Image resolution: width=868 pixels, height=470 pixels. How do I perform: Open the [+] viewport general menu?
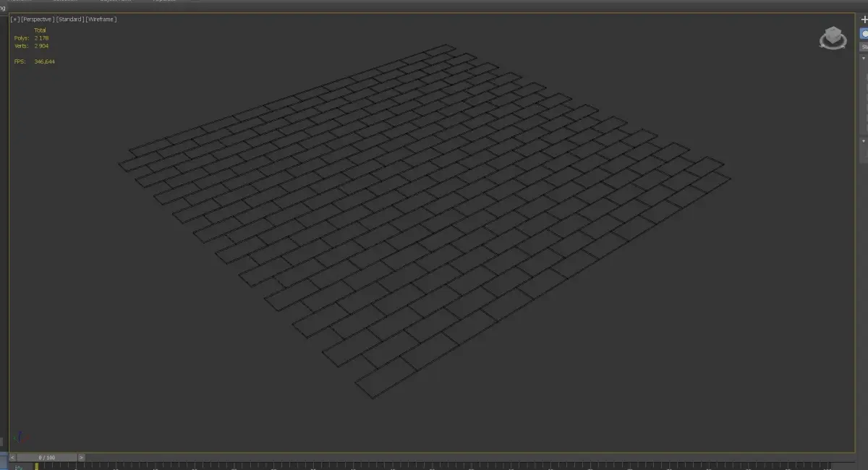coord(14,20)
